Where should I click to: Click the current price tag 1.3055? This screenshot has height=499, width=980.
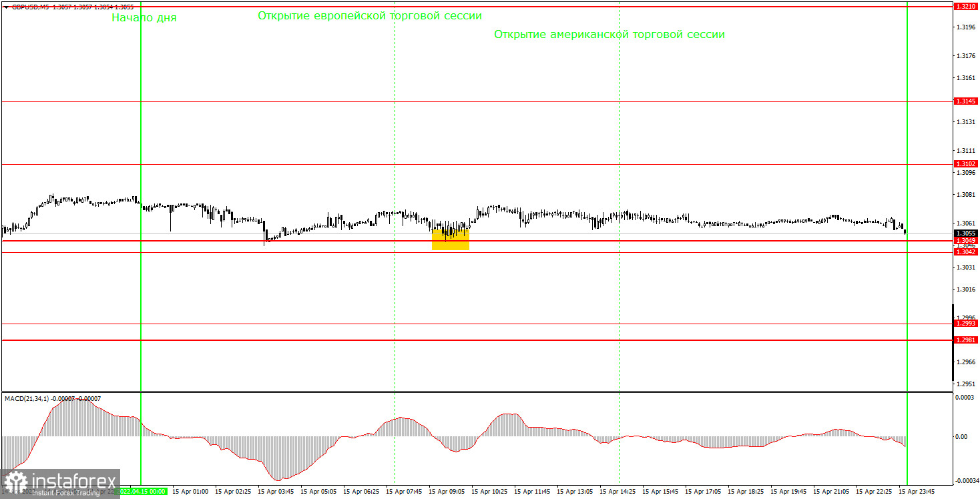coord(966,233)
